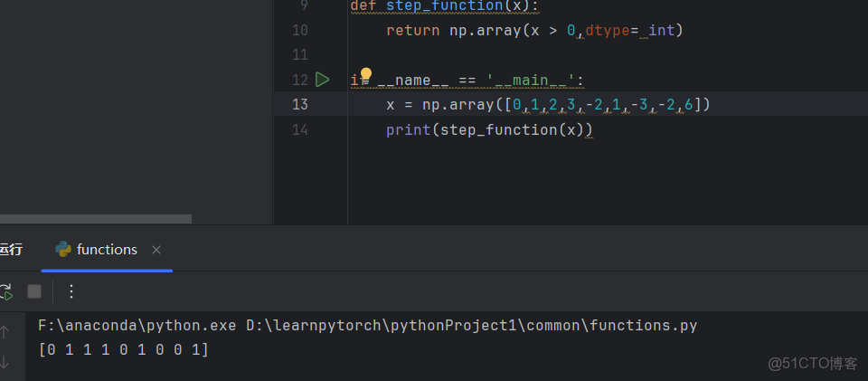This screenshot has height=381, width=868.
Task: Click the output array [0 1 1 1 0 1 0 0 1]
Action: [124, 350]
